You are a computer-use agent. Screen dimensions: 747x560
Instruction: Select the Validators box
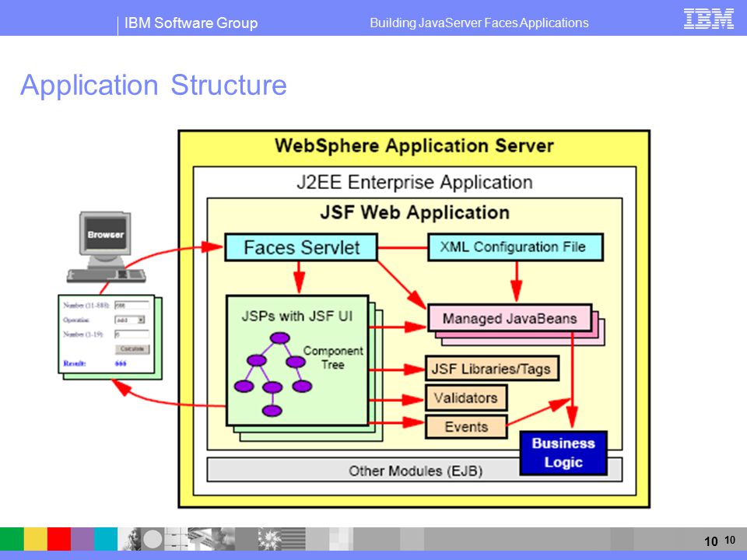[x=466, y=397]
